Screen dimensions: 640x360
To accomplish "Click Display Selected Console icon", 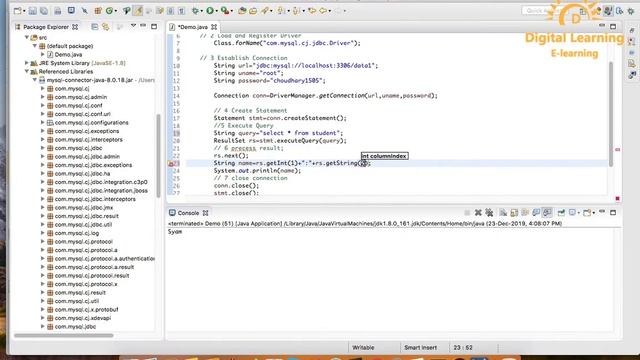I will click(572, 213).
